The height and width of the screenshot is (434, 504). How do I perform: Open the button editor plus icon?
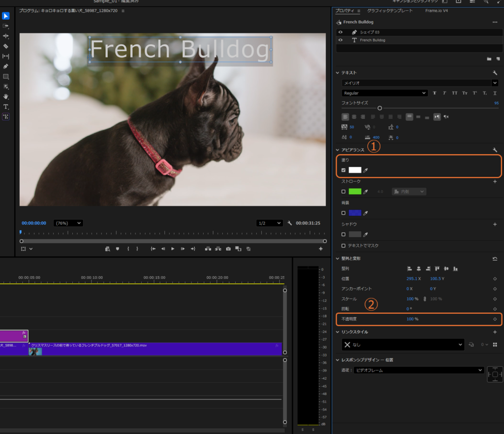point(320,249)
